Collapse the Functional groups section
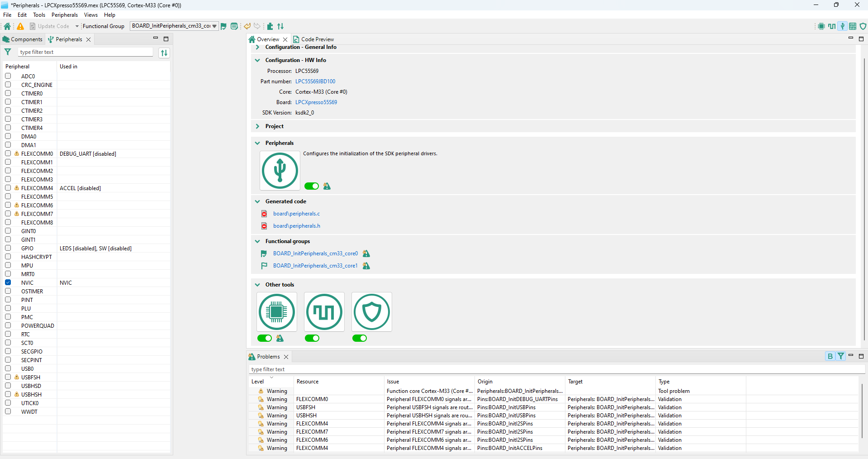Image resolution: width=868 pixels, height=459 pixels. [x=257, y=241]
